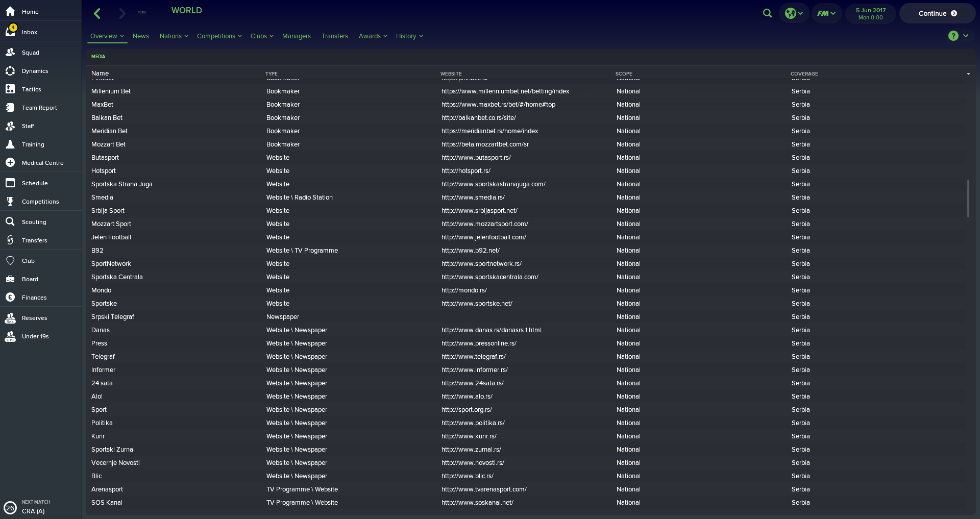Open the Tactics board icon
This screenshot has width=980, height=519.
click(10, 89)
